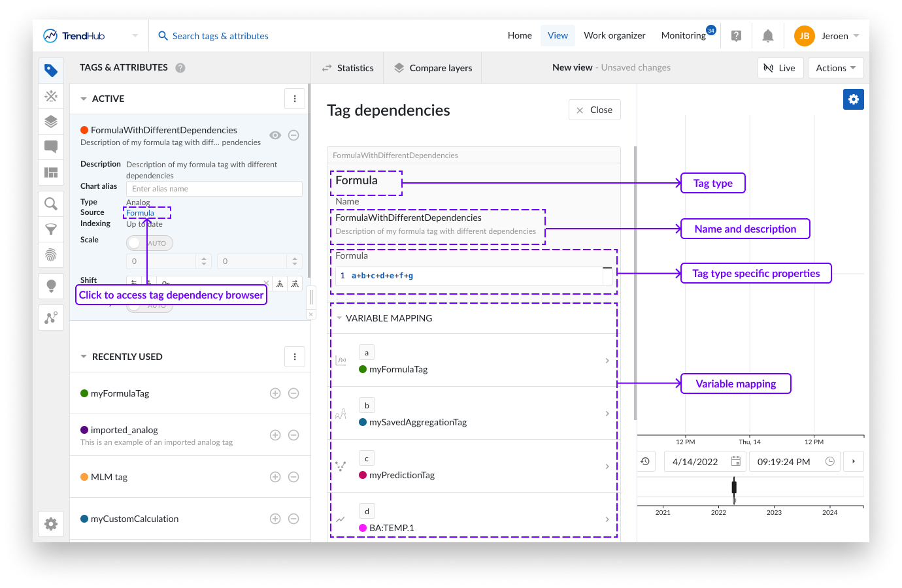The width and height of the screenshot is (902, 588).
Task: Open the Actions dropdown
Action: click(835, 68)
